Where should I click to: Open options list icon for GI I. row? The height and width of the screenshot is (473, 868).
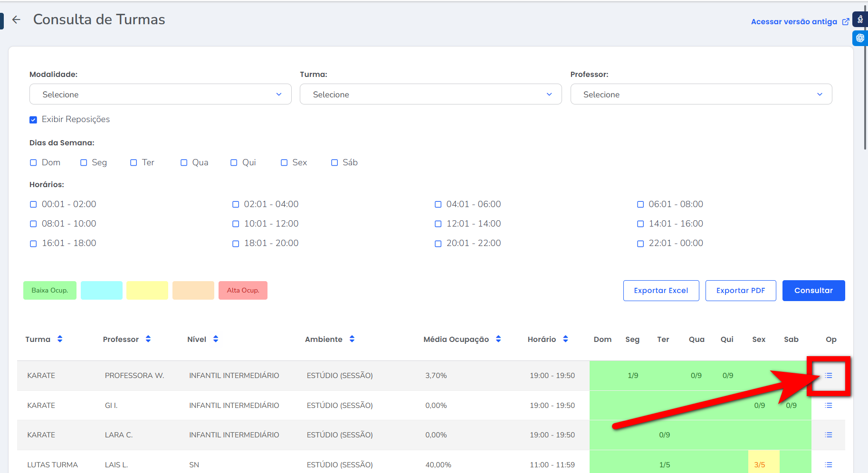pos(828,406)
